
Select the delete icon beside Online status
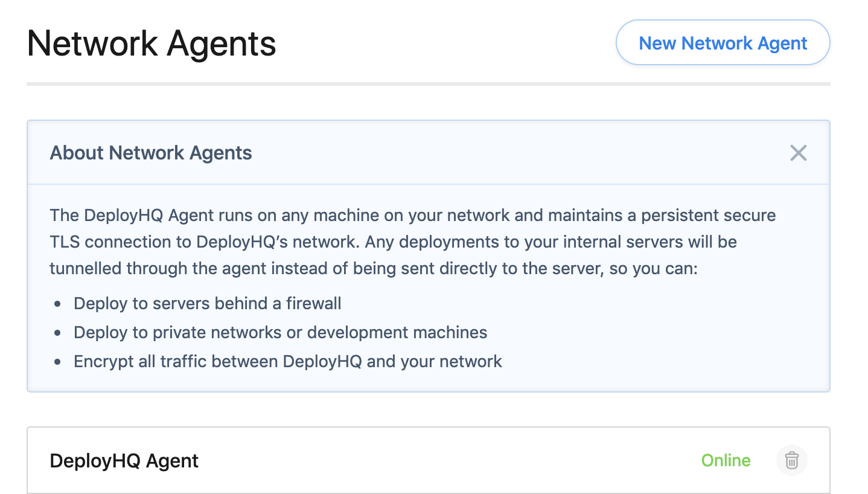coord(791,460)
